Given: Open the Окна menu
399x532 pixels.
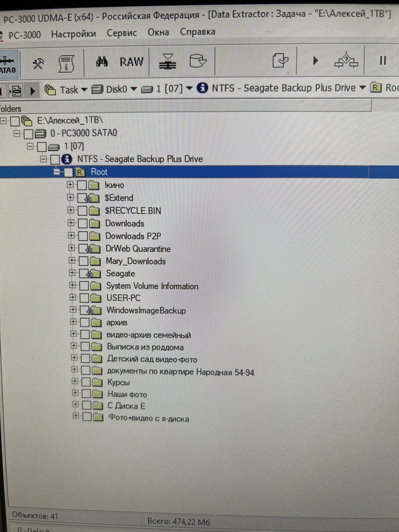Looking at the screenshot, I should (x=158, y=33).
